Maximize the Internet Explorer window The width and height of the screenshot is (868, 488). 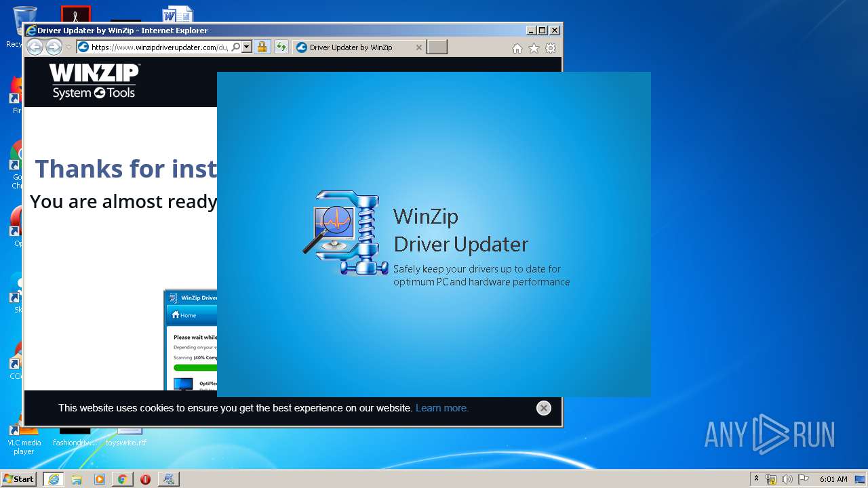[542, 30]
